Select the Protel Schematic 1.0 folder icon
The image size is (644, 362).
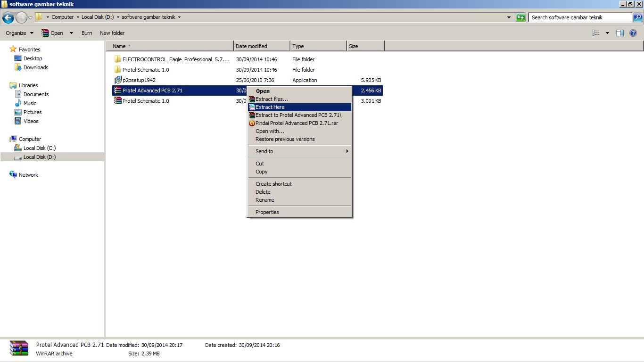pos(118,70)
